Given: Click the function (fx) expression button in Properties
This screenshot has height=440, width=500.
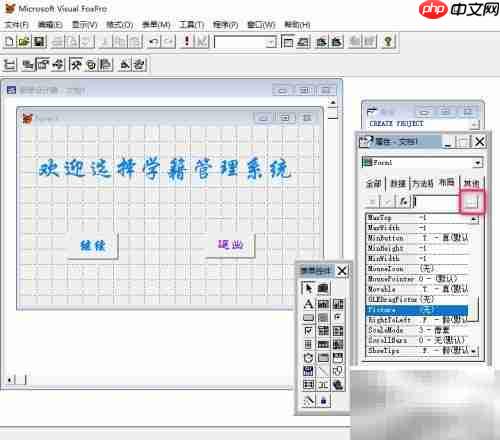Looking at the screenshot, I should [x=403, y=202].
